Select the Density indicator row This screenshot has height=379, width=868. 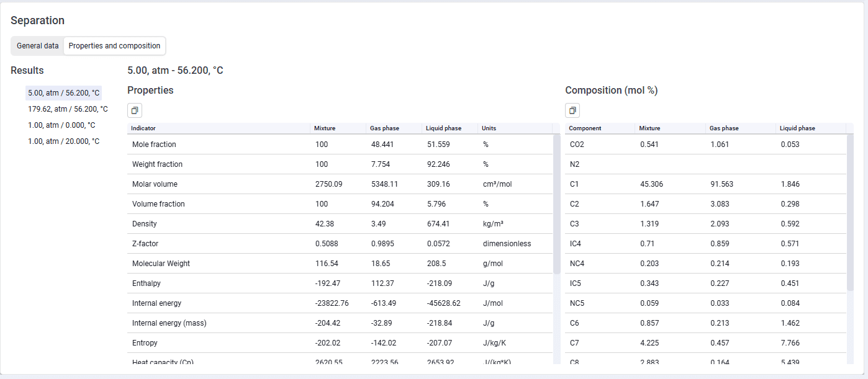[x=340, y=224]
